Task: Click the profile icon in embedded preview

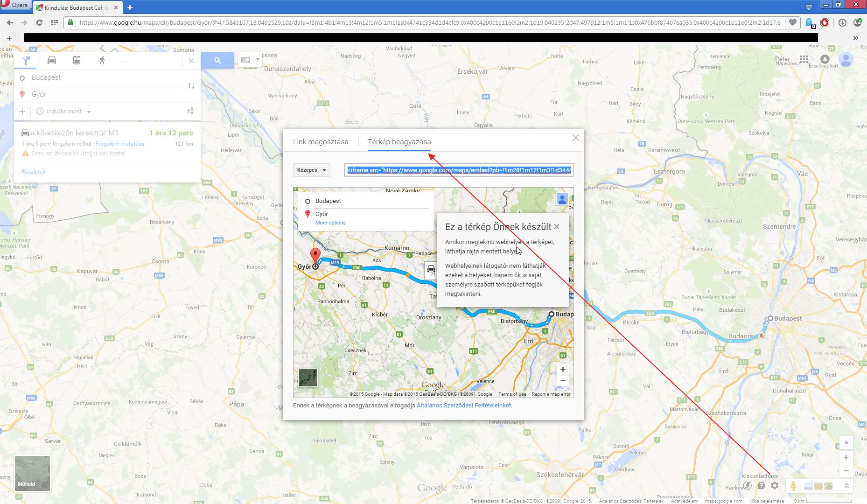Action: [x=562, y=199]
